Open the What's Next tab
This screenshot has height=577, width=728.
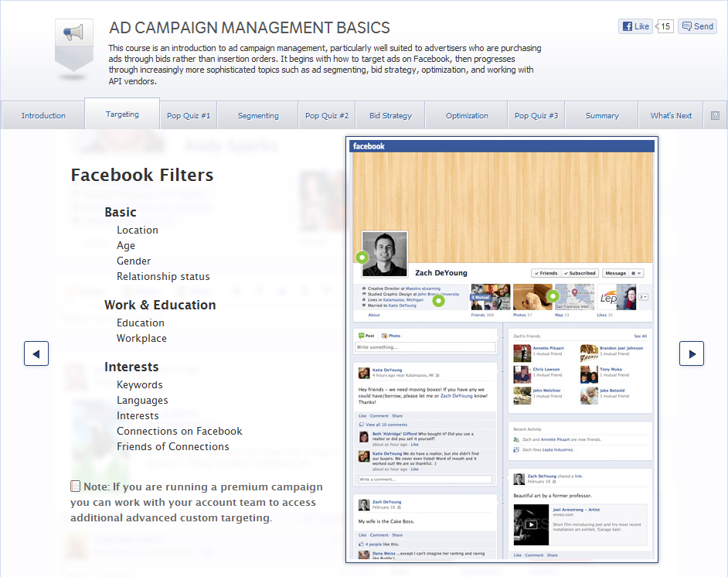[671, 115]
